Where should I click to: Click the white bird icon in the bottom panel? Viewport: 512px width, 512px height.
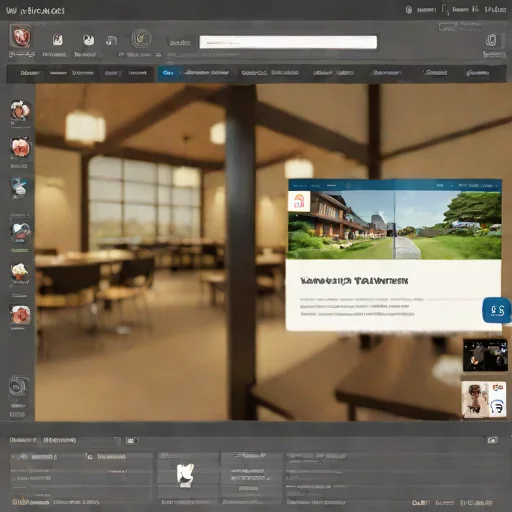(185, 474)
